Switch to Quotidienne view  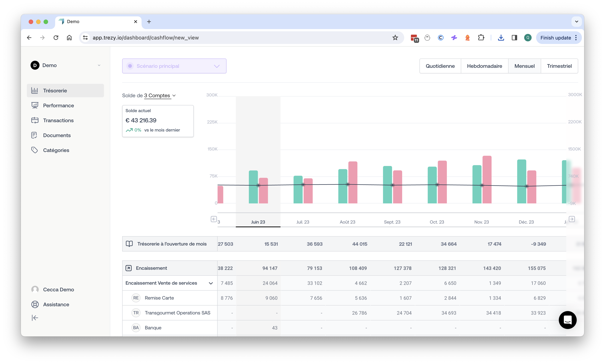440,66
